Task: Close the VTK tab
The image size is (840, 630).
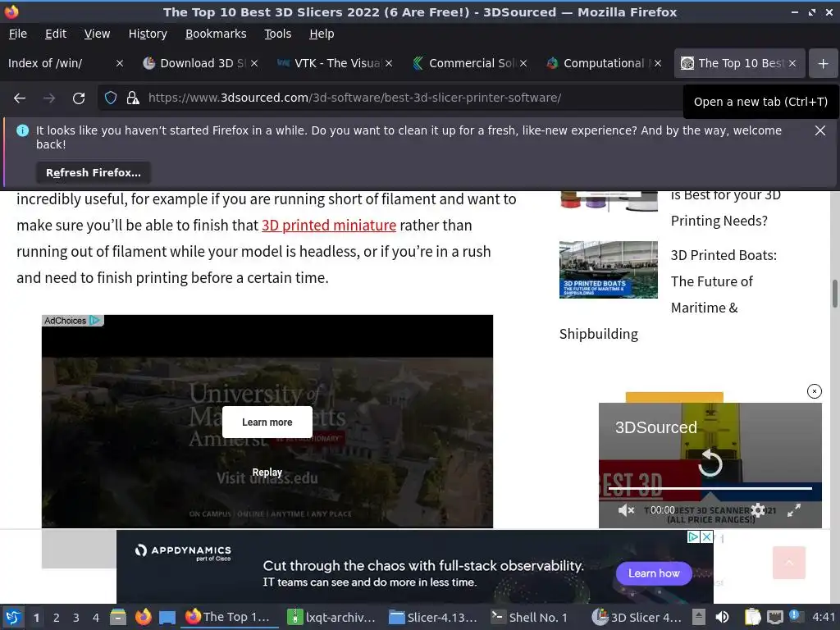Action: click(388, 63)
